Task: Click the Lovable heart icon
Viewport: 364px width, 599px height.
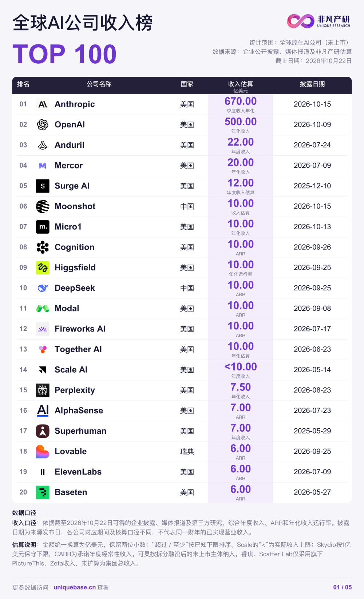Action: pos(43,452)
